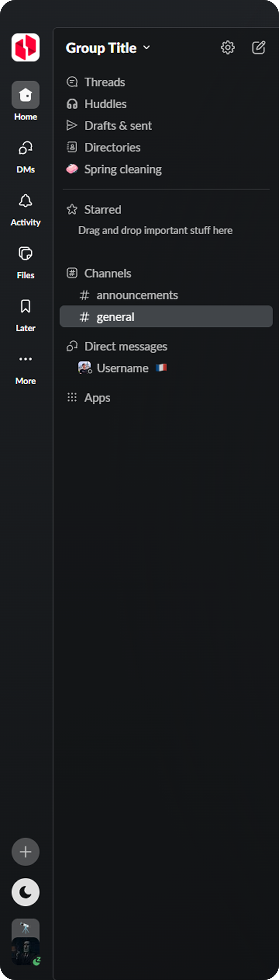Viewport: 279px width, 980px height.
Task: Open settings gear icon
Action: tap(228, 47)
